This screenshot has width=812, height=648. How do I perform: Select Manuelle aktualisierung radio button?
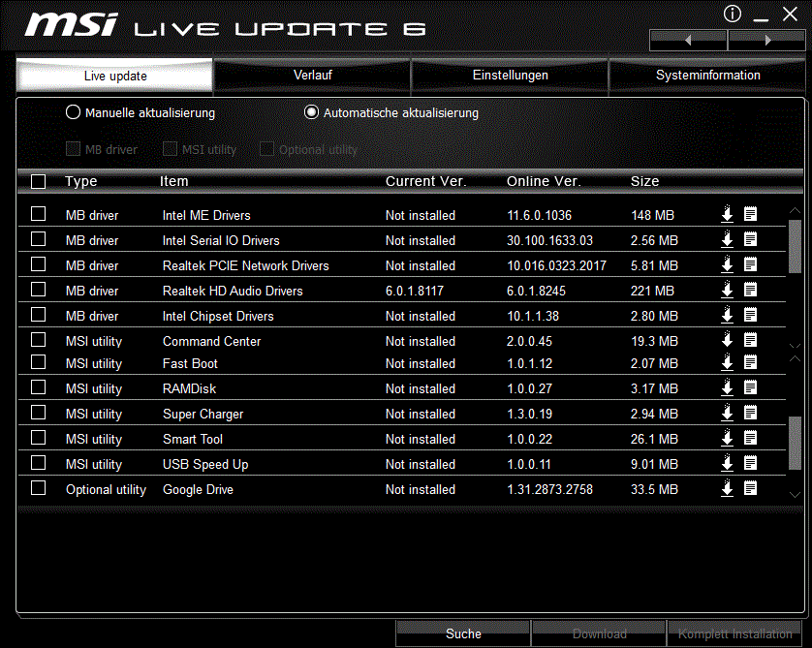point(73,111)
